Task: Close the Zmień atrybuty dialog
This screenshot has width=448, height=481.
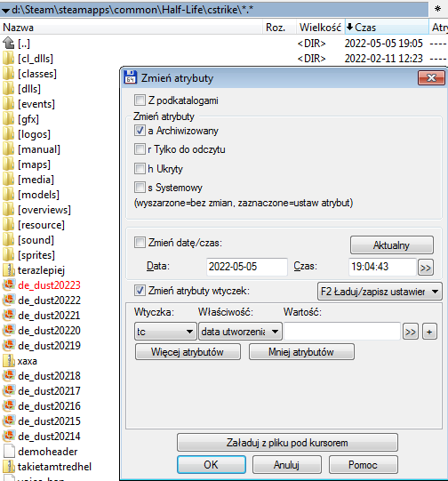Action: coord(431,78)
